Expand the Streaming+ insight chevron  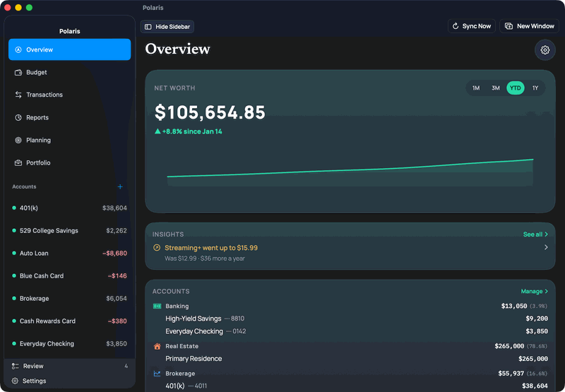[546, 247]
